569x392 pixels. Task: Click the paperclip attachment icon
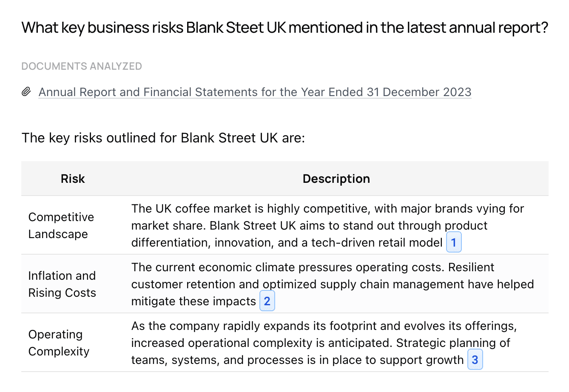click(26, 92)
